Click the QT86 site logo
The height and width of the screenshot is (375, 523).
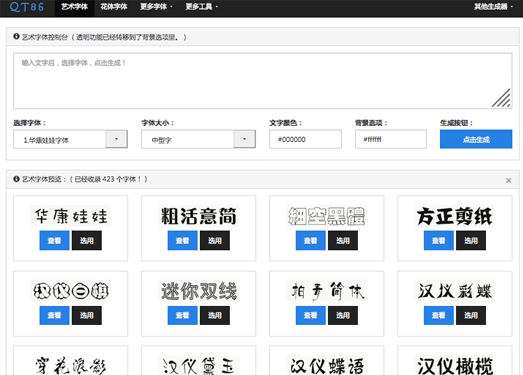[27, 7]
